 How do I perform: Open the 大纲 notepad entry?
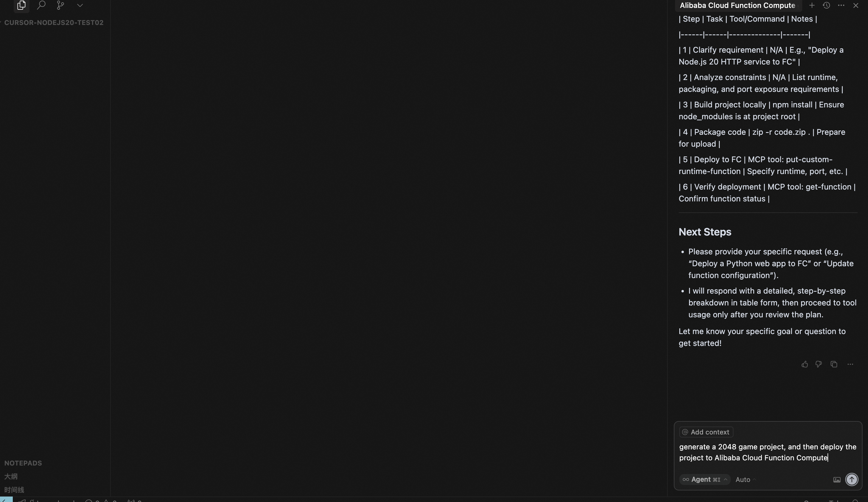(11, 476)
